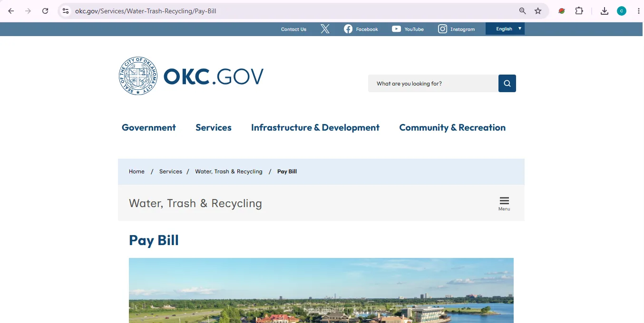Image resolution: width=644 pixels, height=323 pixels.
Task: Open Community & Recreation menu
Action: (452, 127)
